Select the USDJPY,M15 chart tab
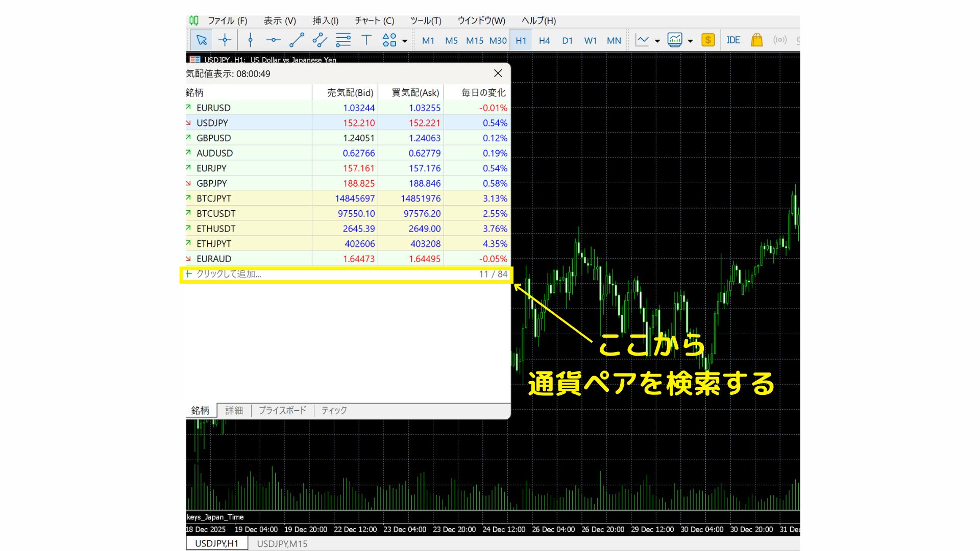Screen dimensions: 980x551 click(282, 543)
